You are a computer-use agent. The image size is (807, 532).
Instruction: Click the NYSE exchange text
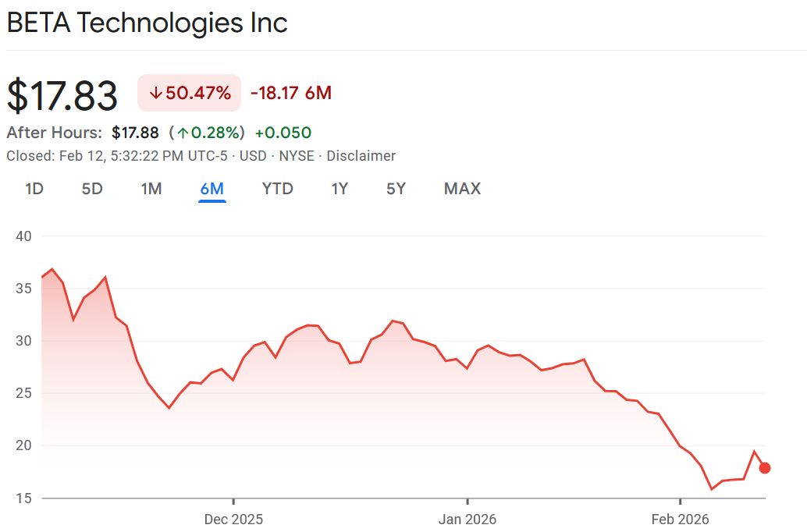(x=297, y=156)
